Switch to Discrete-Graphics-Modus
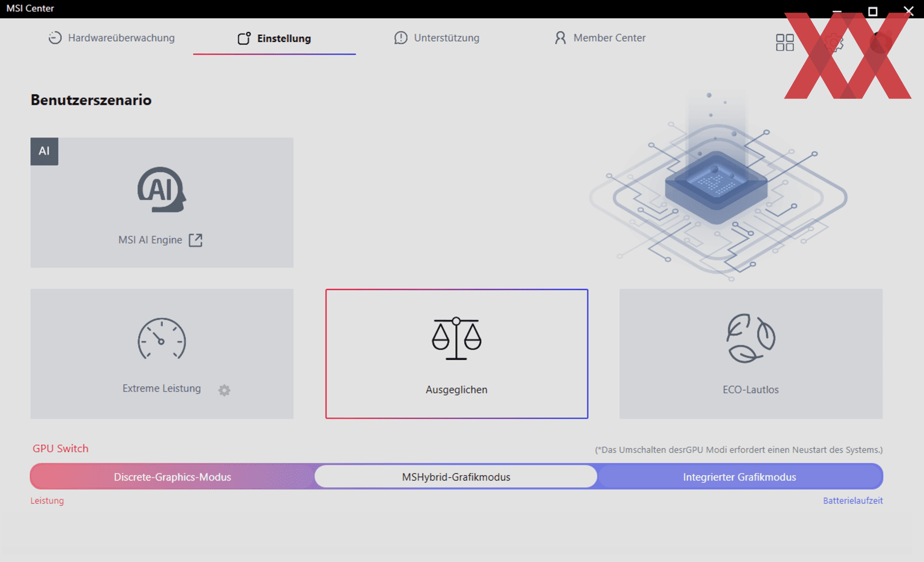924x562 pixels. click(x=172, y=477)
